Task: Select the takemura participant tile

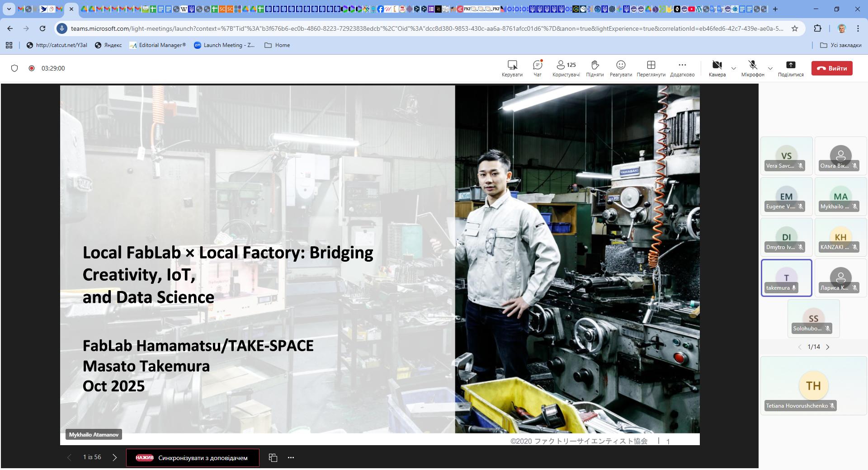Action: (x=786, y=278)
